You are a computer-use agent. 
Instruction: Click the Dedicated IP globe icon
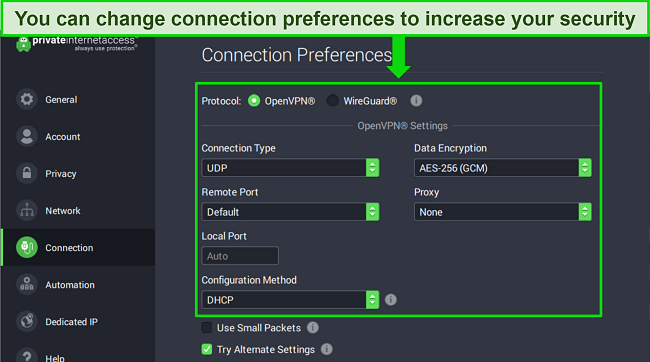pos(27,321)
